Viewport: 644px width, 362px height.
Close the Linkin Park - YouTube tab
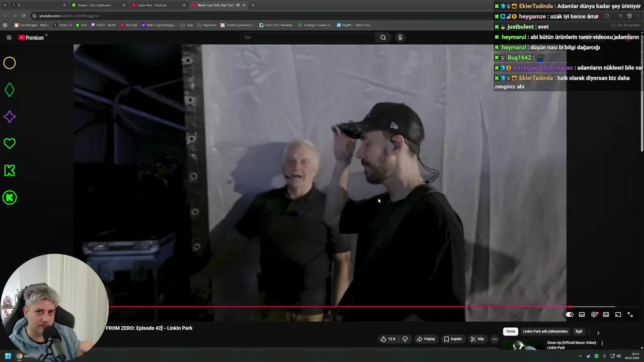click(x=184, y=5)
